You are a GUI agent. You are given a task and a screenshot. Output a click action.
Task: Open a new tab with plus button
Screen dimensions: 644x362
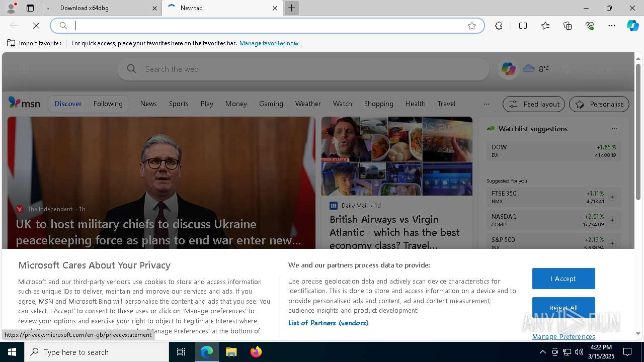[291, 8]
